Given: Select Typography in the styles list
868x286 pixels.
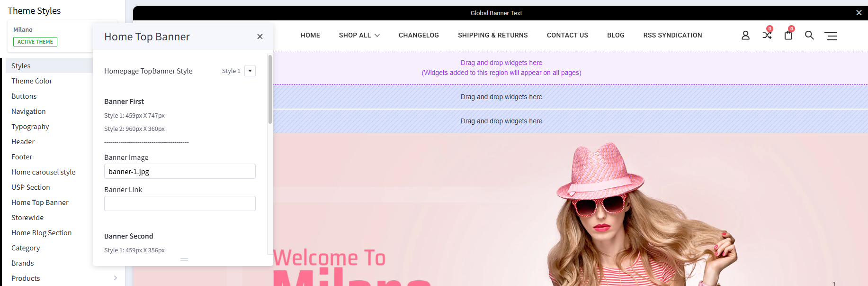Looking at the screenshot, I should (x=30, y=127).
